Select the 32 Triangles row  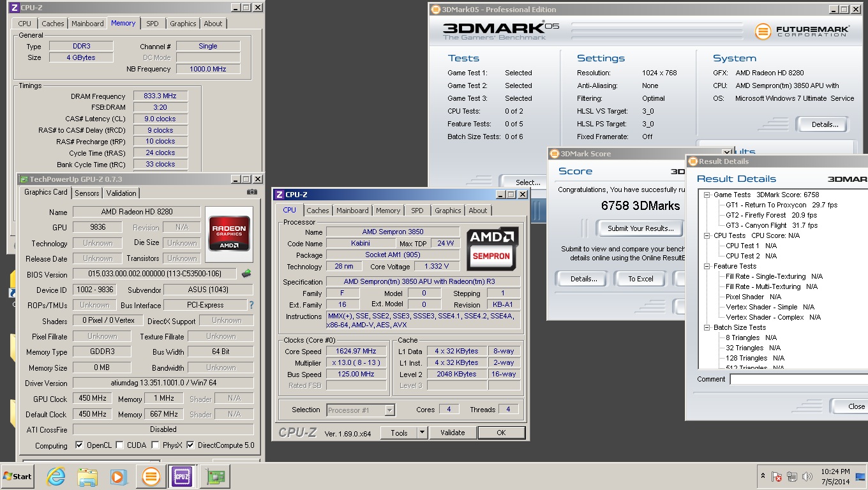click(752, 348)
